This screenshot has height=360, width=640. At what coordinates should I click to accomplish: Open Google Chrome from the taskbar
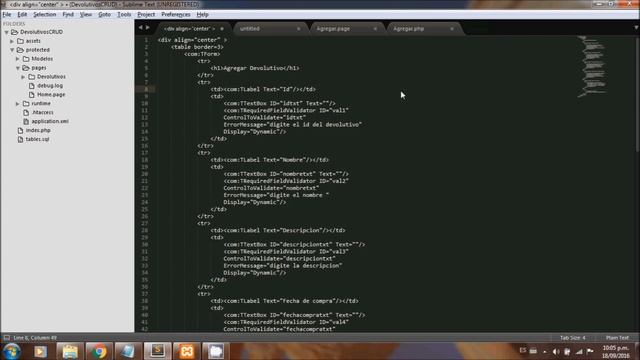[x=98, y=351]
